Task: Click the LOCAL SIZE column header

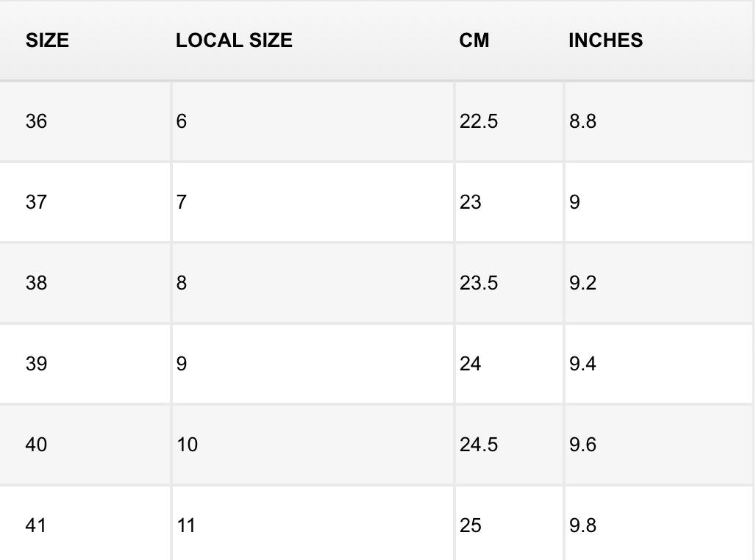Action: 234,40
